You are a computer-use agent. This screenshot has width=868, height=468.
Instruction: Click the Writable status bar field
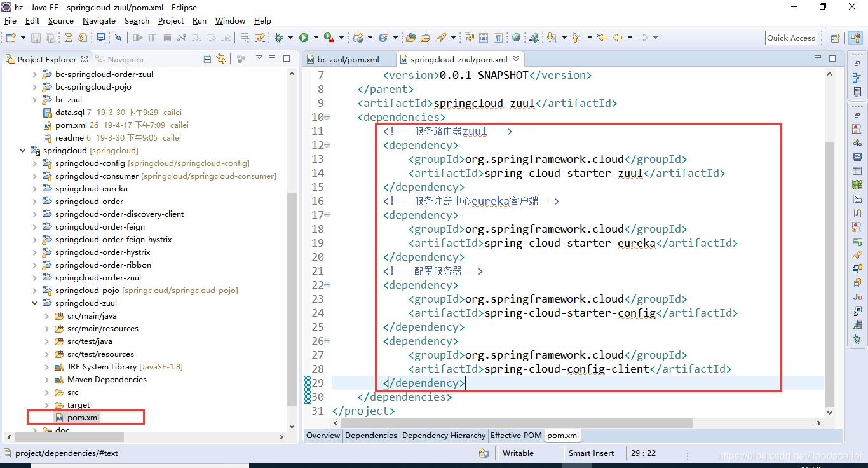518,453
